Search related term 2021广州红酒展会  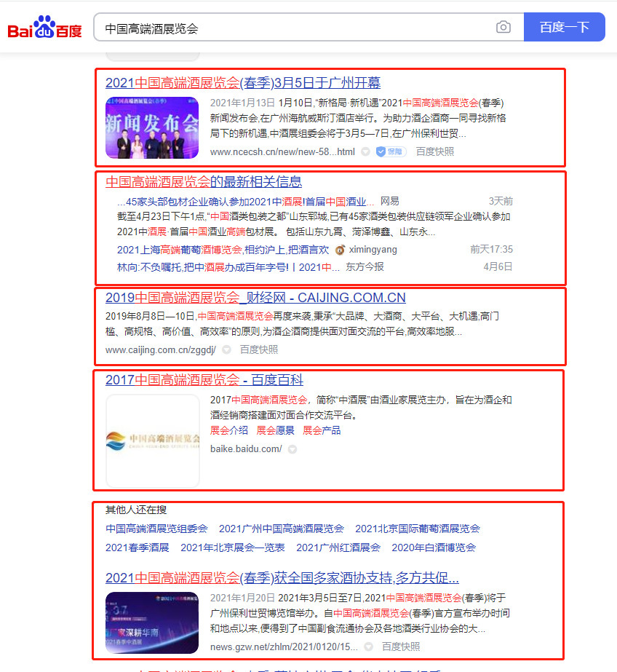(x=338, y=548)
